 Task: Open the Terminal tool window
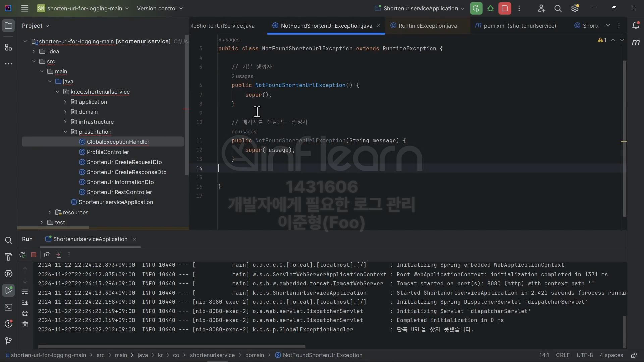pos(8,307)
